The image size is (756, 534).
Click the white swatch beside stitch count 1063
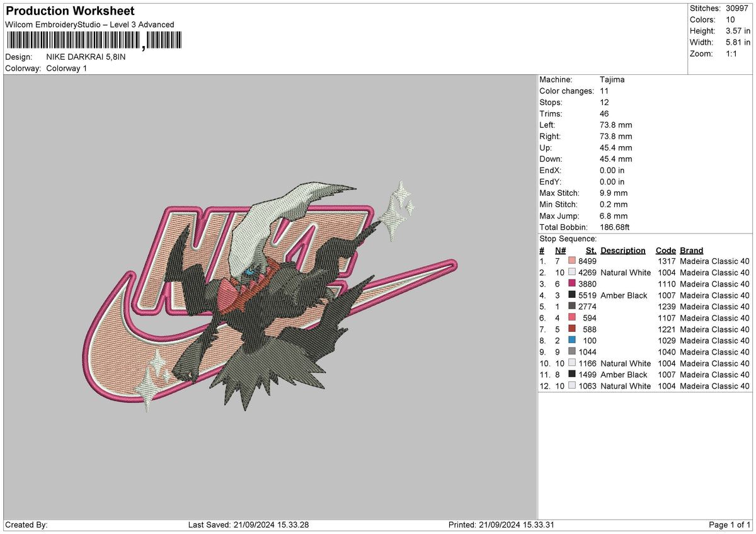click(x=572, y=386)
